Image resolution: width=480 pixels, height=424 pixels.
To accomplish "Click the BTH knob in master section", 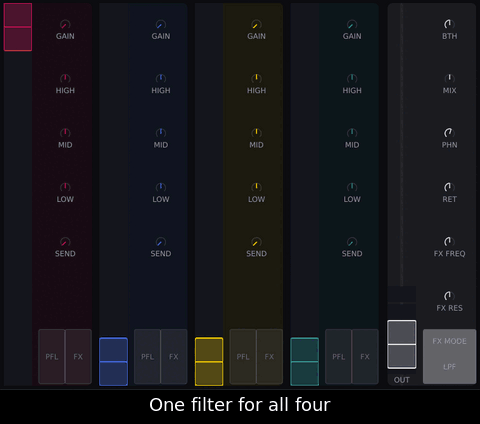I will (x=449, y=24).
